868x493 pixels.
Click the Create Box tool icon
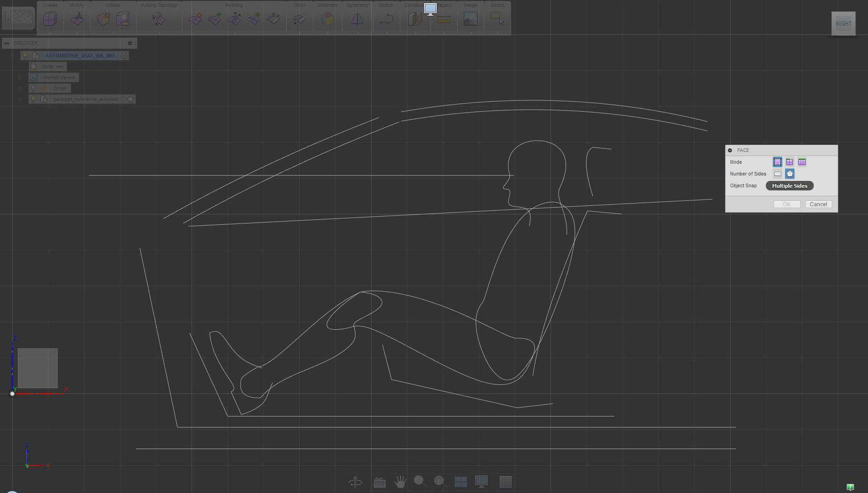50,19
